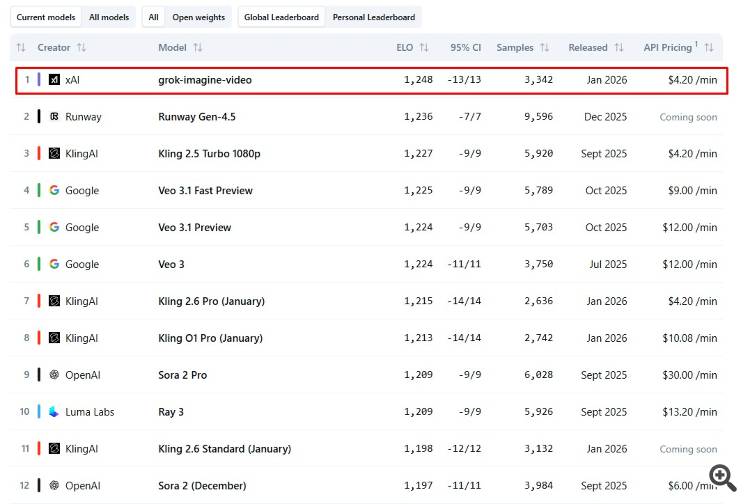
Task: Click Coming soon pricing for Runway Gen-4.5
Action: [688, 117]
